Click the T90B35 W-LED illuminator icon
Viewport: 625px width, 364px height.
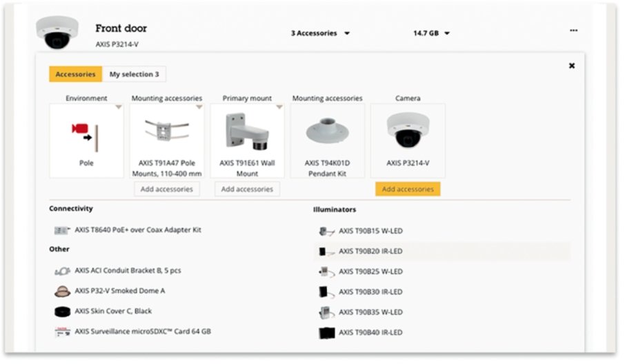[326, 312]
